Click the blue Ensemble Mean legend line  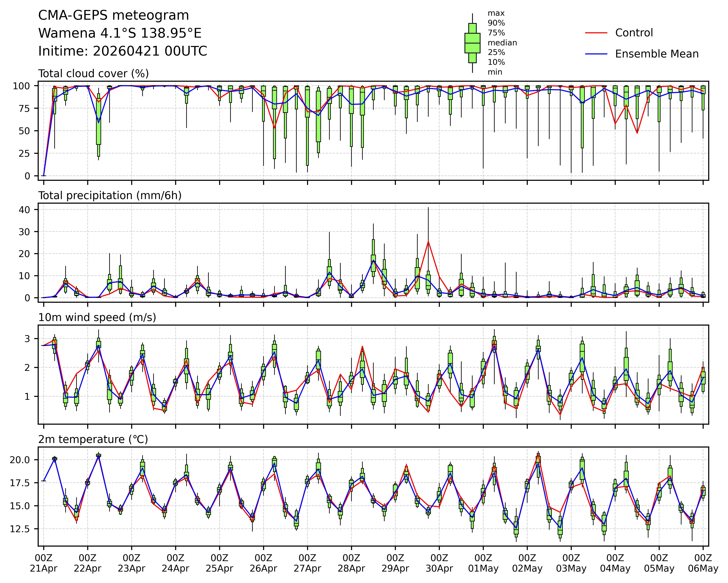click(x=596, y=54)
